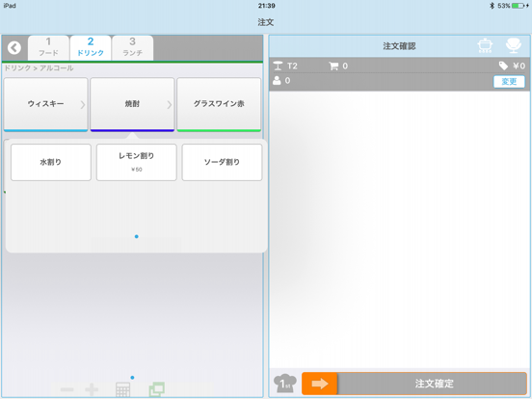Switch to the ドリンク tab
This screenshot has height=399, width=532.
pos(91,47)
